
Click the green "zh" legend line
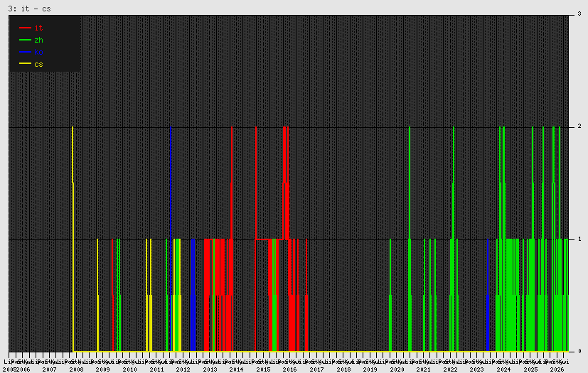[25, 40]
